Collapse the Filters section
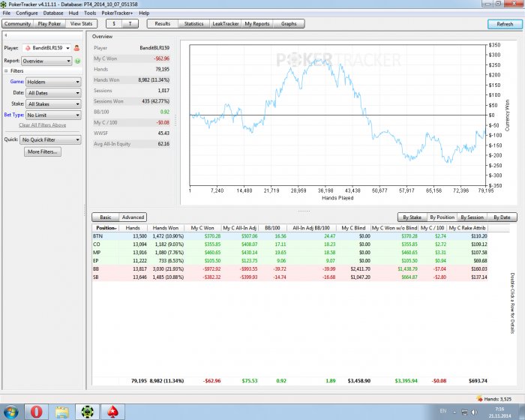 click(6, 71)
